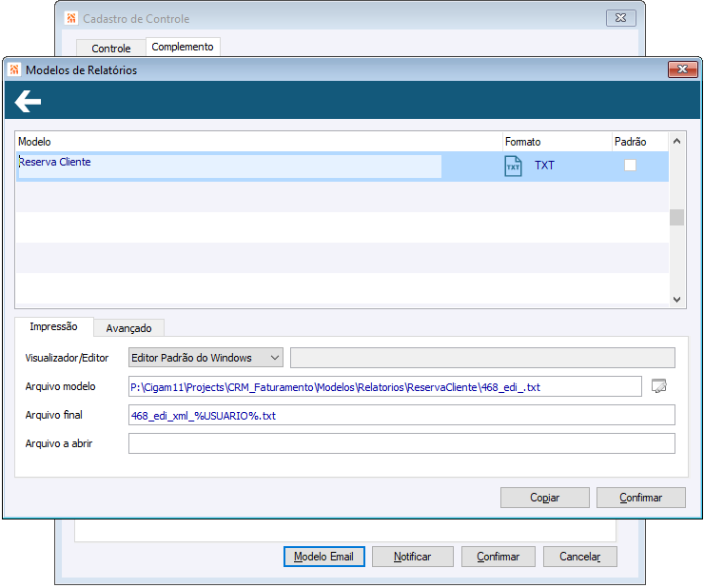Click the TXT file format icon
The width and height of the screenshot is (704, 588).
point(513,166)
